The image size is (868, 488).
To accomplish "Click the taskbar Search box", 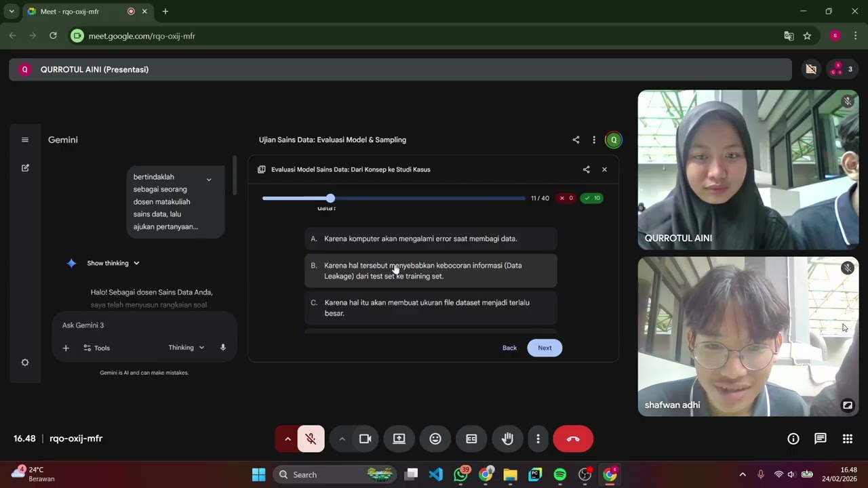I will tap(335, 474).
